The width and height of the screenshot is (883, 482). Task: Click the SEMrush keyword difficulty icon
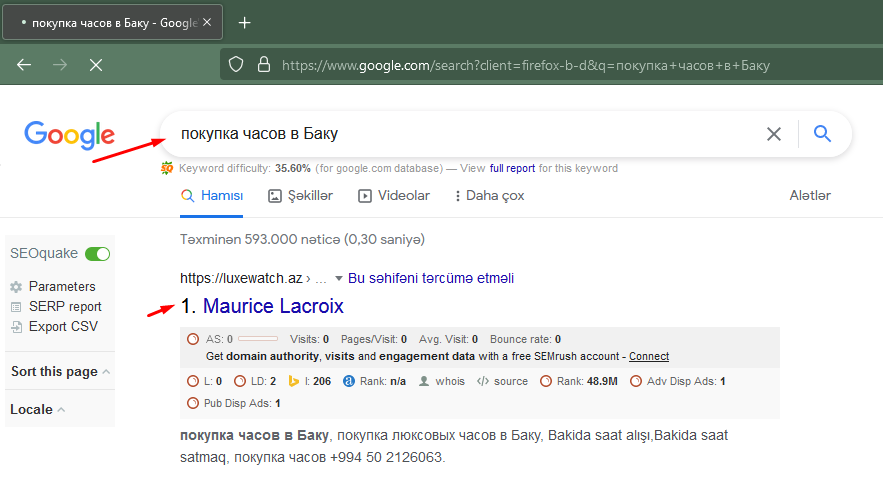[167, 168]
